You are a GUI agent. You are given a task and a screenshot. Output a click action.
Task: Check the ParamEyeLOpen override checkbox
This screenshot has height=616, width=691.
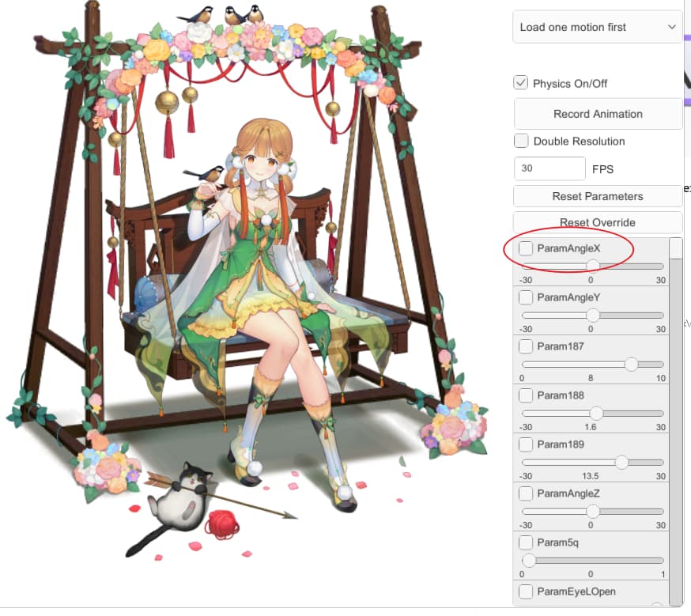pos(525,591)
